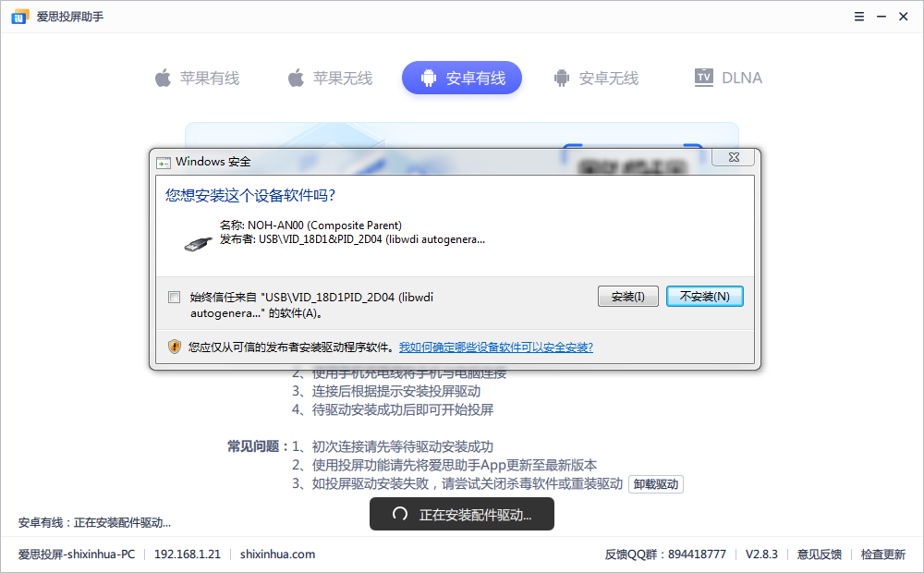Click the Windows 安全 dialog title icon
The image size is (924, 573).
164,162
